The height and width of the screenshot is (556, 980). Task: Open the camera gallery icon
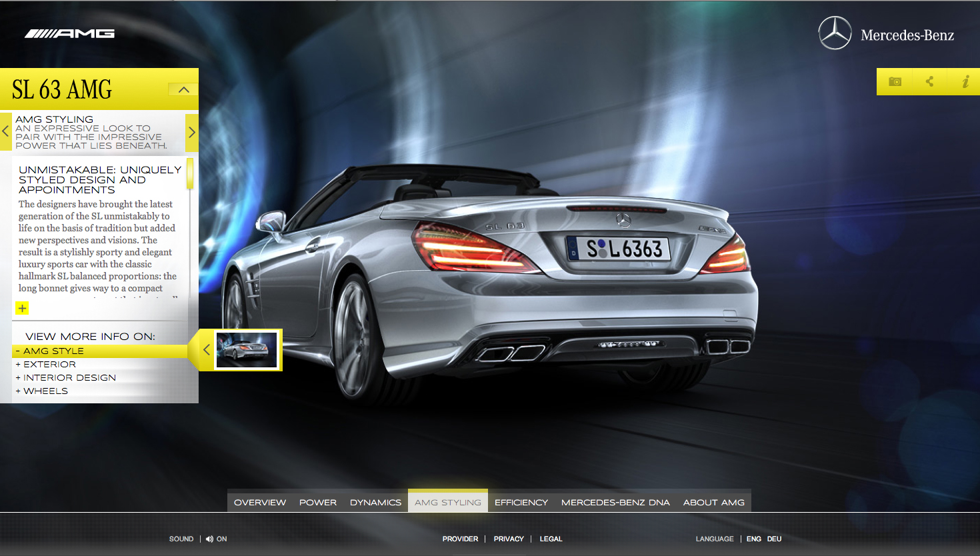[x=895, y=81]
